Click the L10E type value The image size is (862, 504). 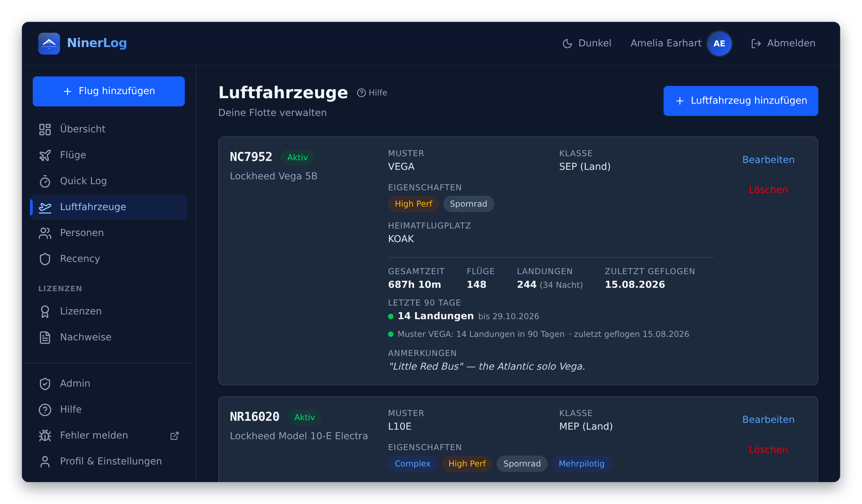click(x=400, y=427)
